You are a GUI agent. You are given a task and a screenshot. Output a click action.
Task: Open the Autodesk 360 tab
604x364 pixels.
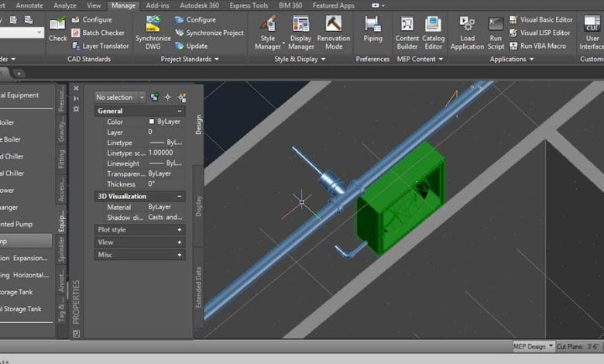click(199, 5)
